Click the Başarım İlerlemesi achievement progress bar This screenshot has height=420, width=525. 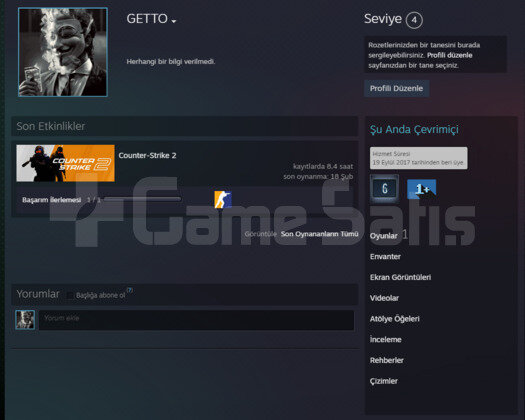[143, 199]
